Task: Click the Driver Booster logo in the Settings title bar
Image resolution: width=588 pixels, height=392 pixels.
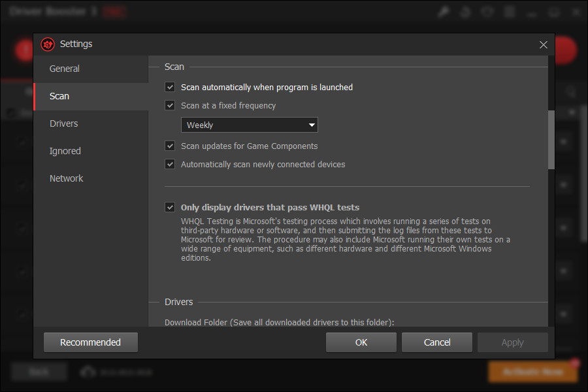Action: [x=47, y=44]
